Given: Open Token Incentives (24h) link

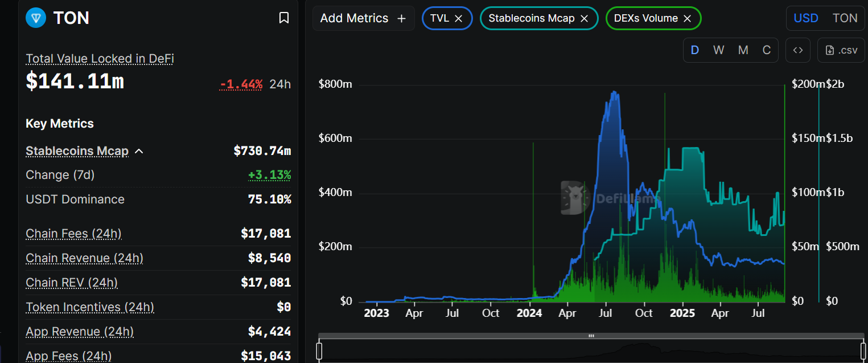Looking at the screenshot, I should click(x=90, y=307).
